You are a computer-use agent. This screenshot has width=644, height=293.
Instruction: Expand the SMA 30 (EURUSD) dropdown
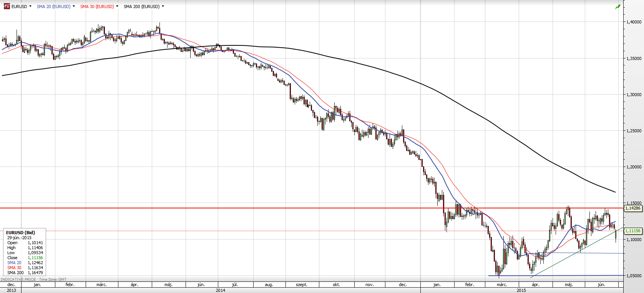click(117, 6)
